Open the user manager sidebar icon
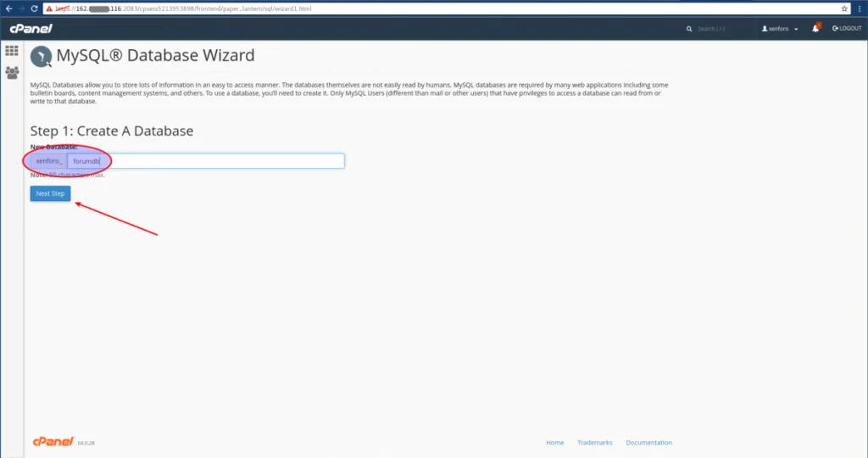Image resolution: width=868 pixels, height=458 pixels. tap(12, 73)
